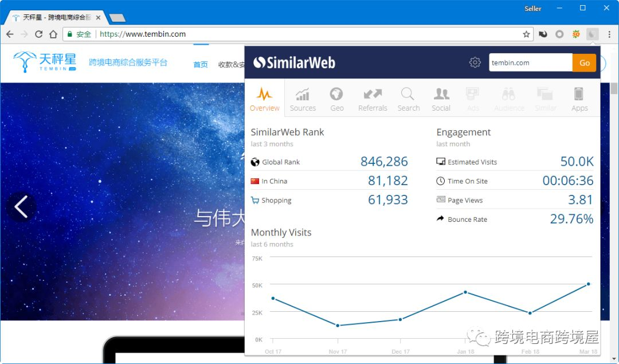The height and width of the screenshot is (364, 619).
Task: Open SimilarWeb settings gear
Action: click(x=475, y=62)
